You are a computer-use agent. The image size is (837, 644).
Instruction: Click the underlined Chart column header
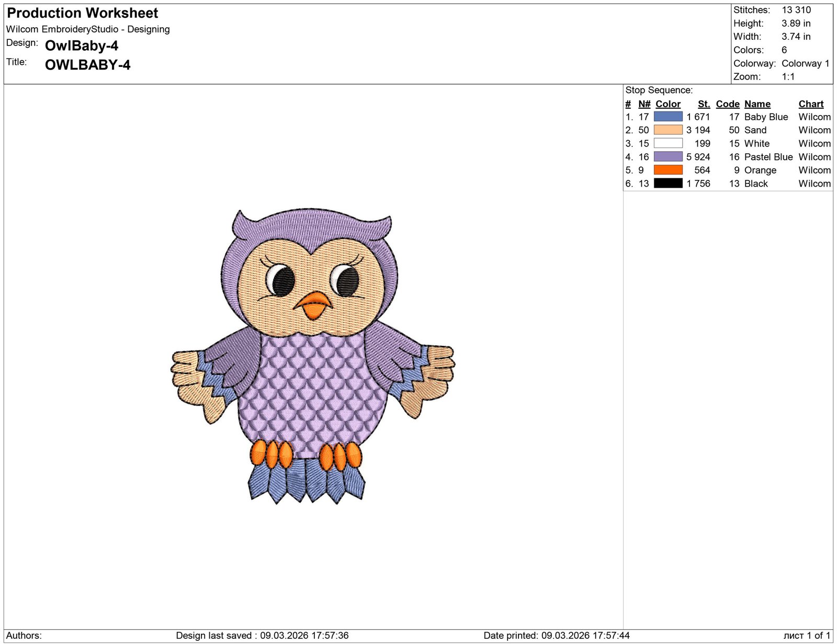pyautogui.click(x=811, y=104)
